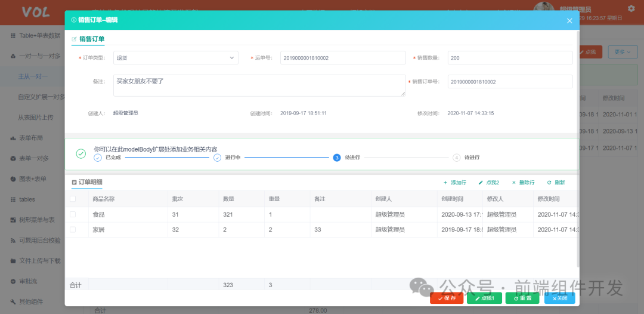644x314 pixels.
Task: Click the 表单布局 chart icon in sidebar
Action: pyautogui.click(x=13, y=138)
